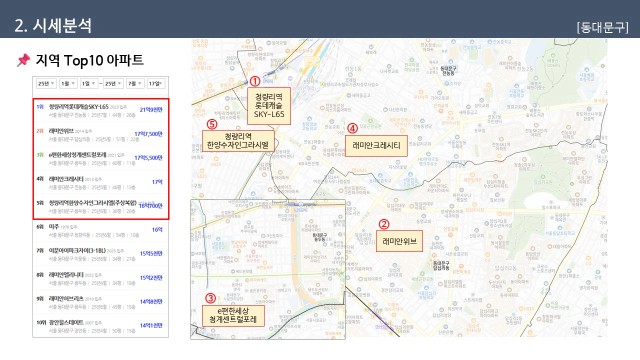Open the end month 7월 dropdown
Image resolution: width=640 pixels, height=360 pixels.
tap(135, 84)
